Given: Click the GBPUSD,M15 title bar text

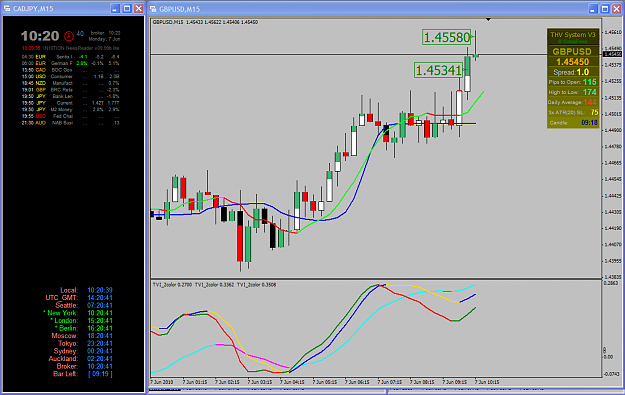Looking at the screenshot, I should tap(179, 9).
